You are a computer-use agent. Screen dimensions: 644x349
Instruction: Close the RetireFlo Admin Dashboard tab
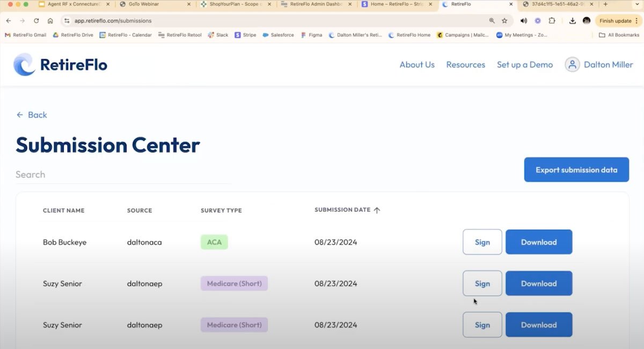pos(350,4)
